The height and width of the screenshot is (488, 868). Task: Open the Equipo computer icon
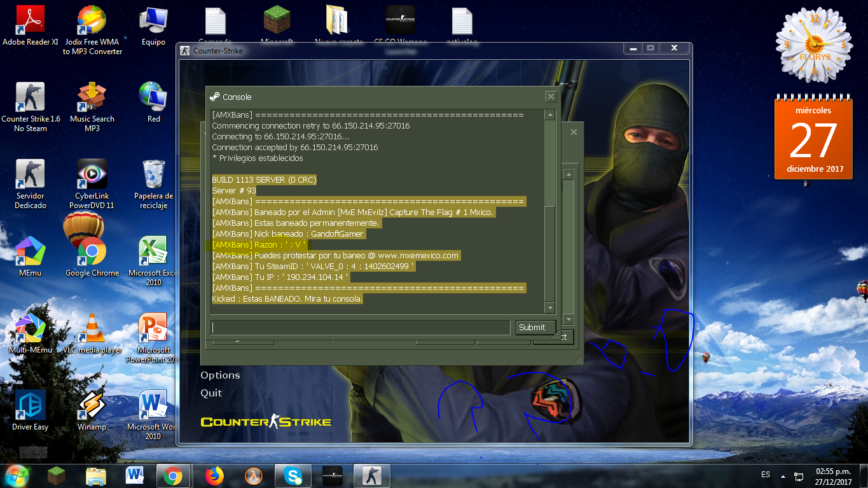153,26
